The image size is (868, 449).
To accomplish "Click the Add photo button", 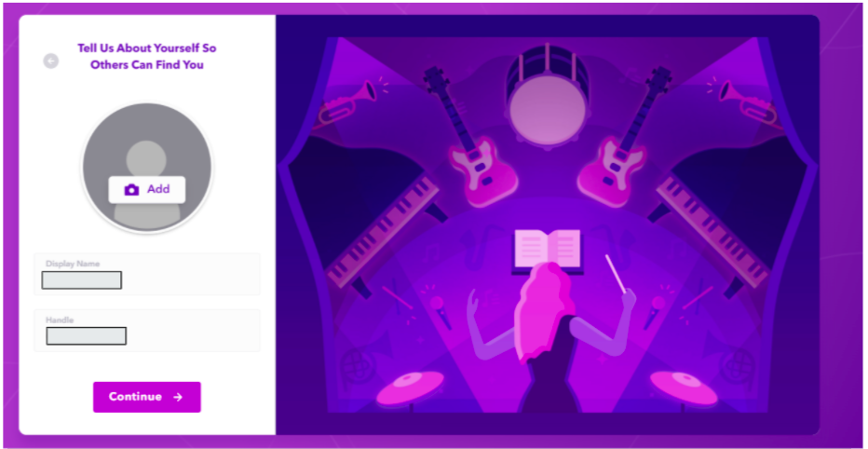I will (x=147, y=189).
